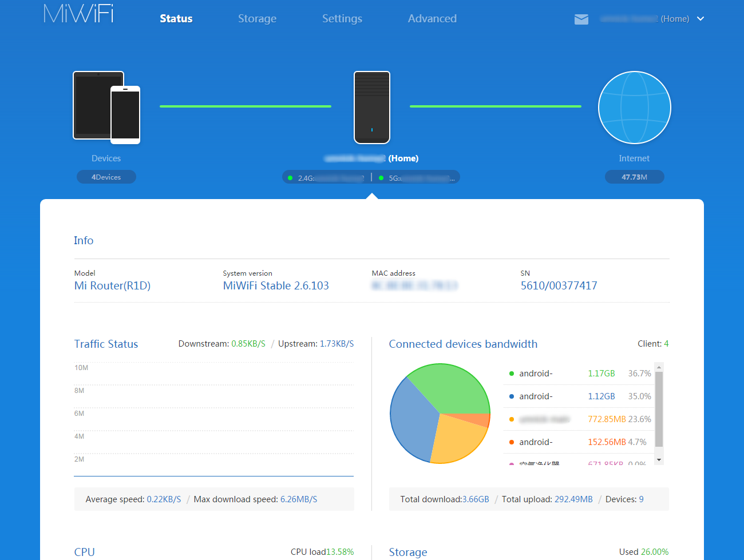744x560 pixels.
Task: Click the green dot next to android- 1.17GB
Action: tap(512, 374)
